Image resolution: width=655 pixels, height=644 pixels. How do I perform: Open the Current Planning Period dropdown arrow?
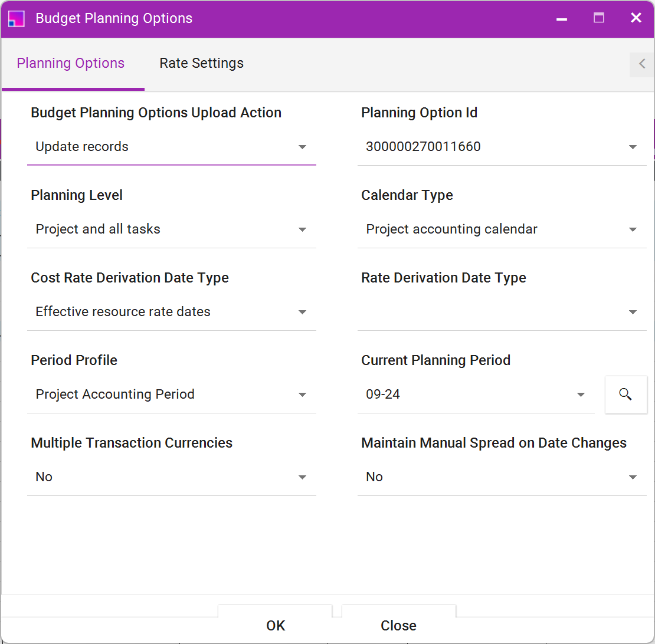point(581,395)
